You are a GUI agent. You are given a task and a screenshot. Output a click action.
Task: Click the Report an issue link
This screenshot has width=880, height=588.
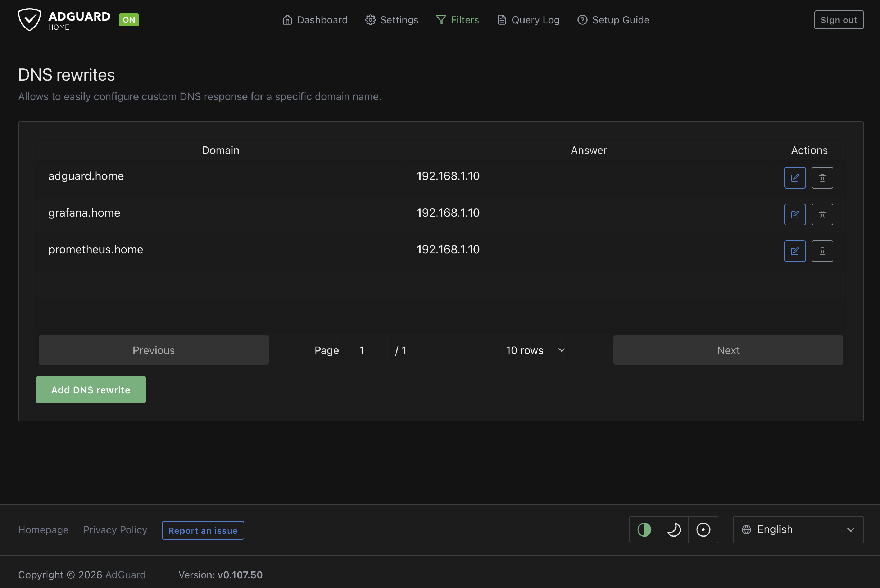coord(203,530)
